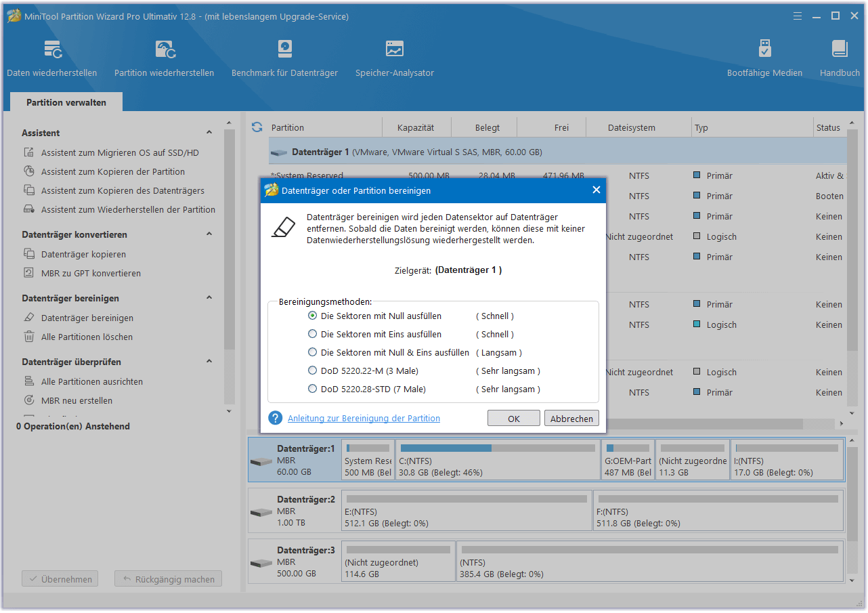
Task: Open Partition wiederherstellen tool
Action: [x=165, y=58]
